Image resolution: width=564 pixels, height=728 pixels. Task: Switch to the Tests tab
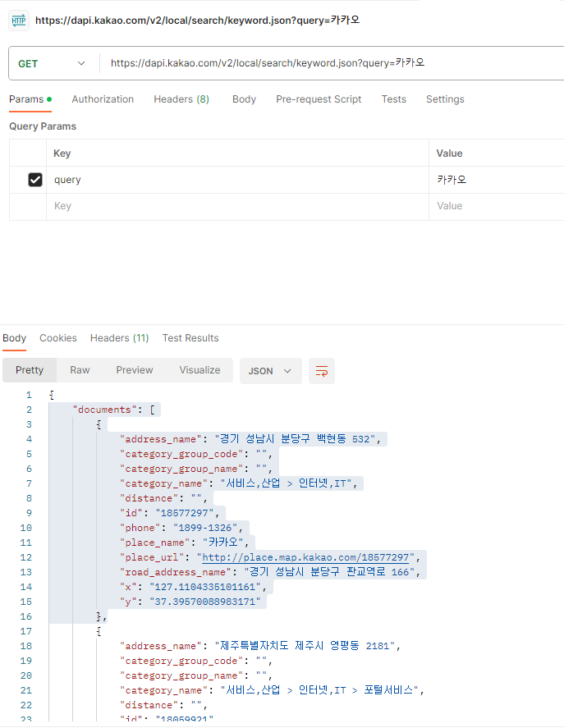point(394,99)
